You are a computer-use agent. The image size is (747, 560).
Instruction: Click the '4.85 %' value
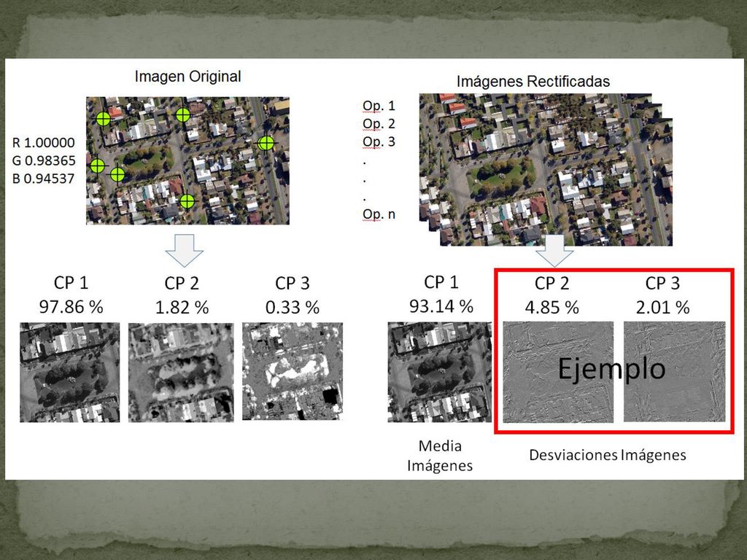coord(551,308)
